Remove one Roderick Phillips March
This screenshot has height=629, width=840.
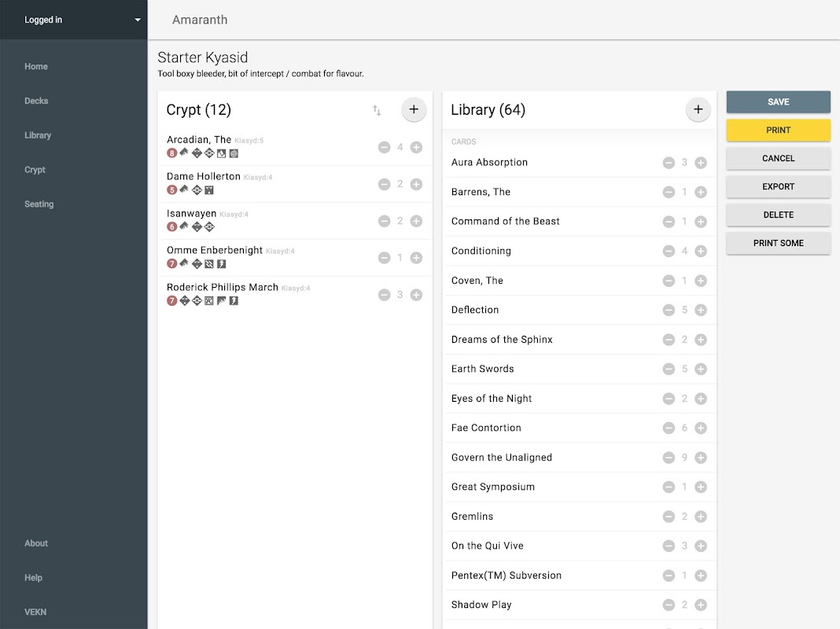click(x=384, y=295)
